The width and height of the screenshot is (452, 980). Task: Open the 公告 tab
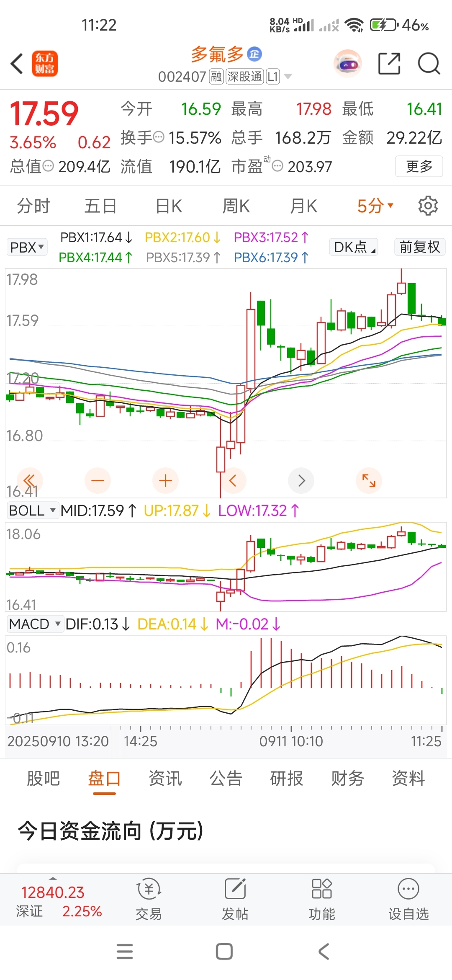tap(226, 779)
